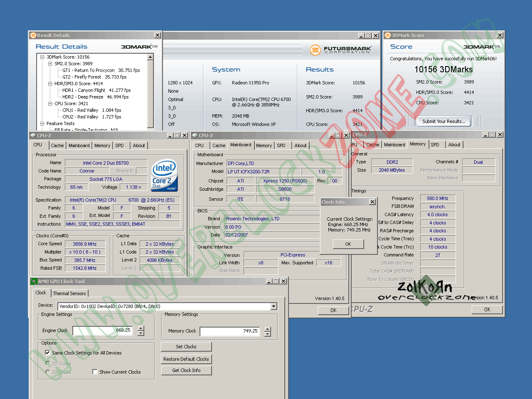
Task: Open the Device dropdown in AMD GPU Clock Tool
Action: coord(274,306)
